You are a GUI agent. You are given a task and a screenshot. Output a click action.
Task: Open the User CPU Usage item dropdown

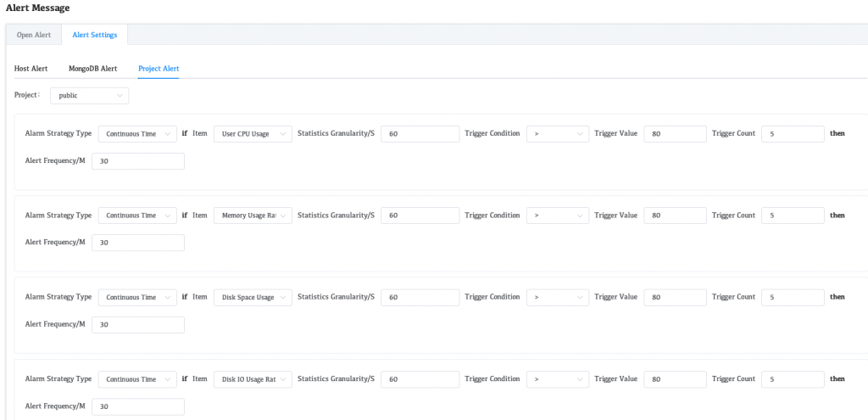coord(253,134)
